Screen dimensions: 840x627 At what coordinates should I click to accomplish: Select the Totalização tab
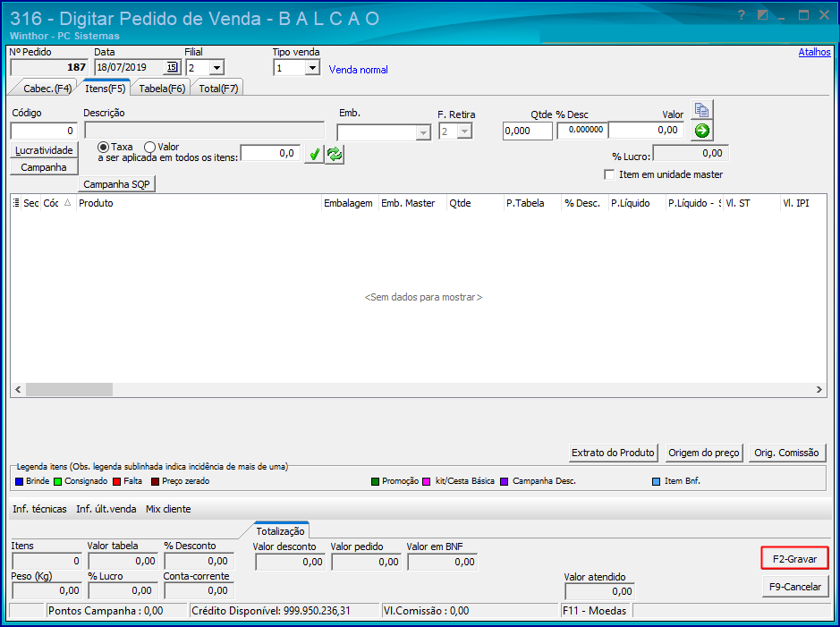click(280, 531)
